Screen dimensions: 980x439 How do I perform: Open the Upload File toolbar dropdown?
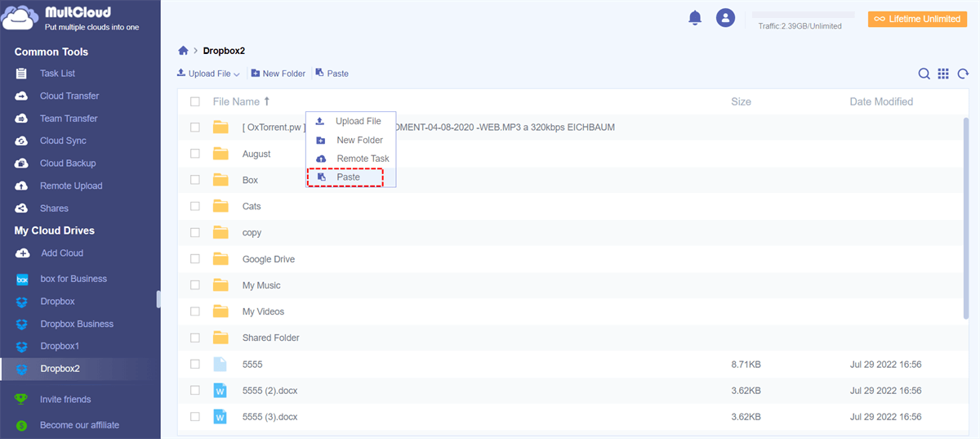(208, 74)
